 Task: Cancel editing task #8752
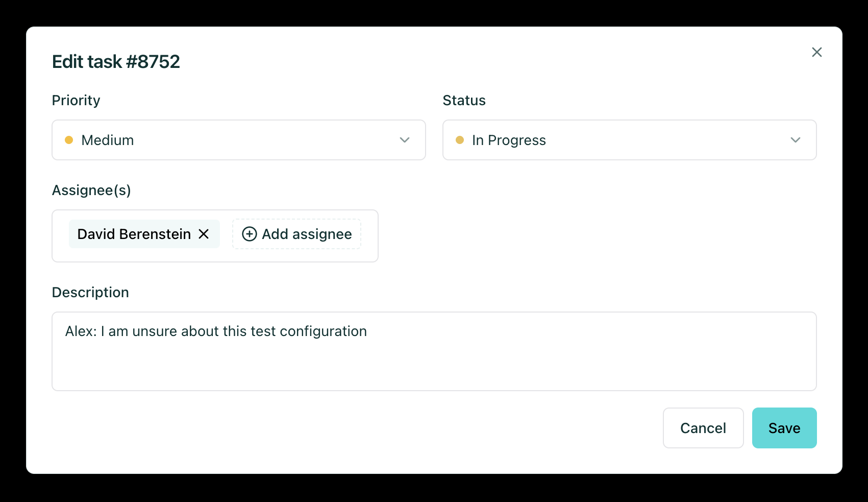coord(703,428)
